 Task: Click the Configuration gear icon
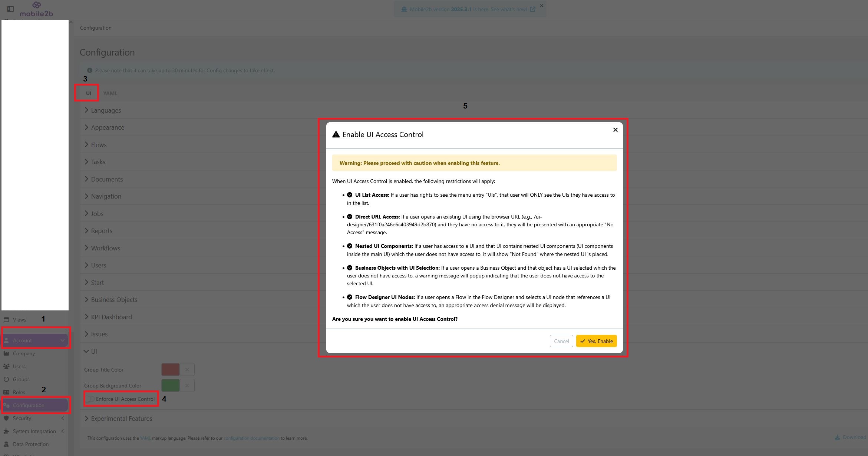coord(7,405)
